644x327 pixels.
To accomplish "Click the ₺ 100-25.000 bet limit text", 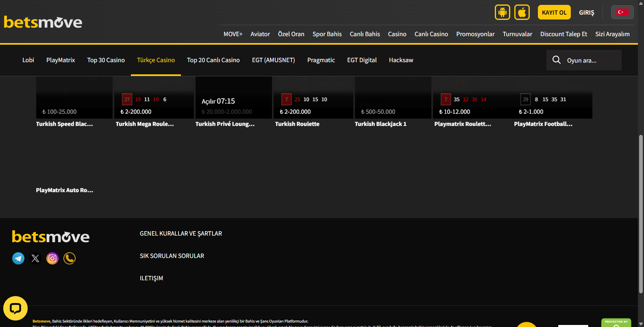I will [x=59, y=112].
